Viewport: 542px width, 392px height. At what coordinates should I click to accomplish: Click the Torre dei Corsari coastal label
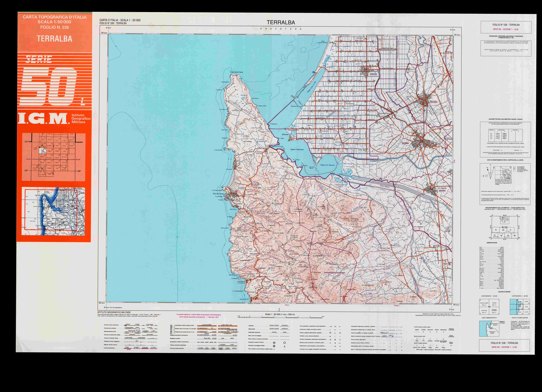[218, 194]
